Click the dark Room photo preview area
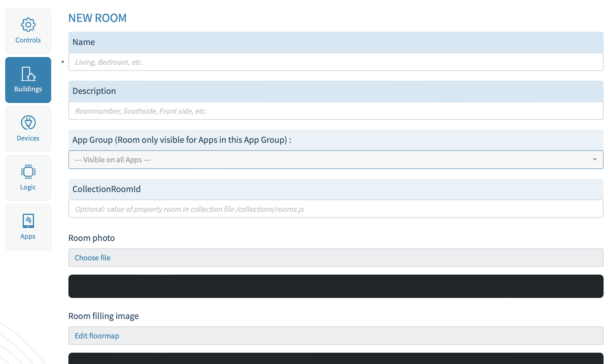The height and width of the screenshot is (364, 612). point(335,286)
